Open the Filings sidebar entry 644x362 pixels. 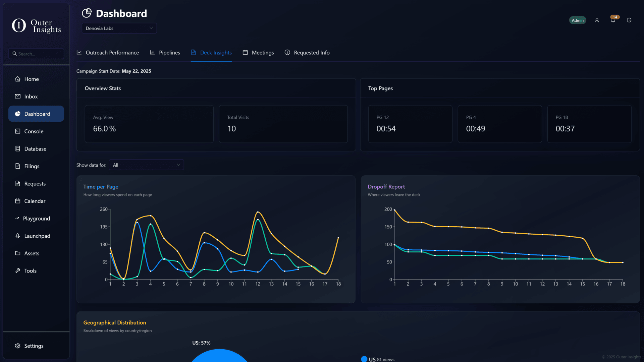pos(32,166)
